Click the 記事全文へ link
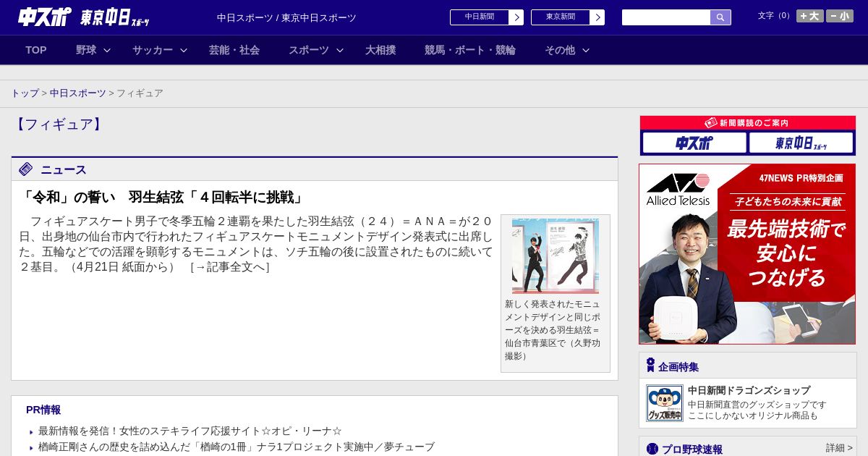 click(230, 267)
